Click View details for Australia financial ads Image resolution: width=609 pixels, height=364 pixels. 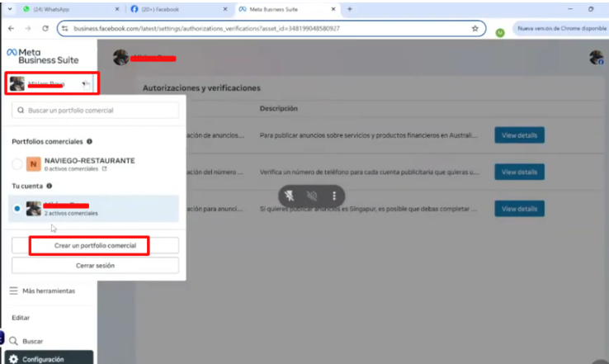click(519, 135)
